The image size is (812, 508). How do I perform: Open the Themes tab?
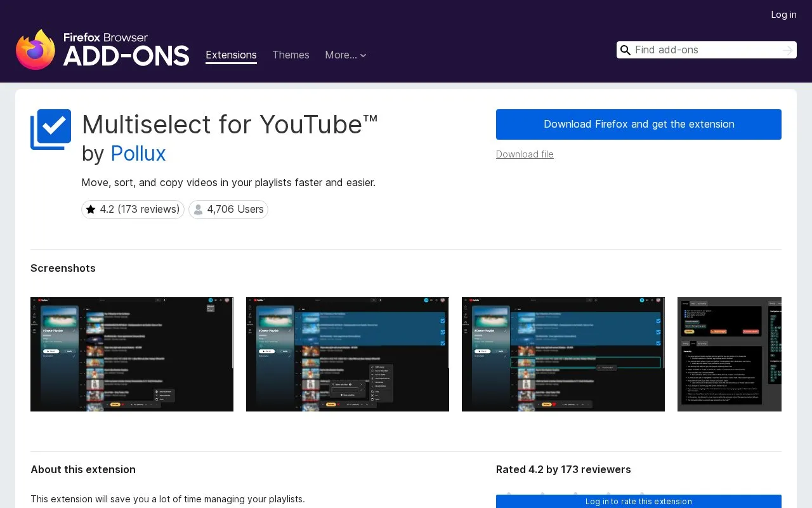point(291,55)
